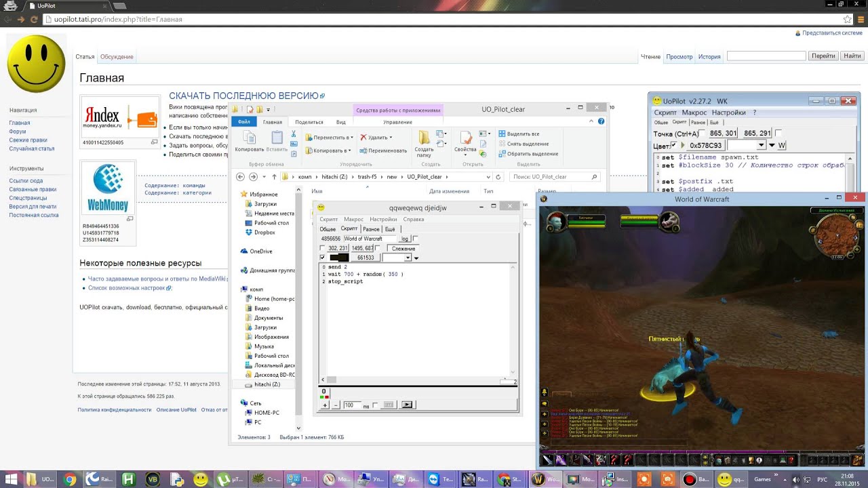Toggle checkbox after 865, 291 in UoPilot
Image resolution: width=868 pixels, height=488 pixels.
click(778, 134)
